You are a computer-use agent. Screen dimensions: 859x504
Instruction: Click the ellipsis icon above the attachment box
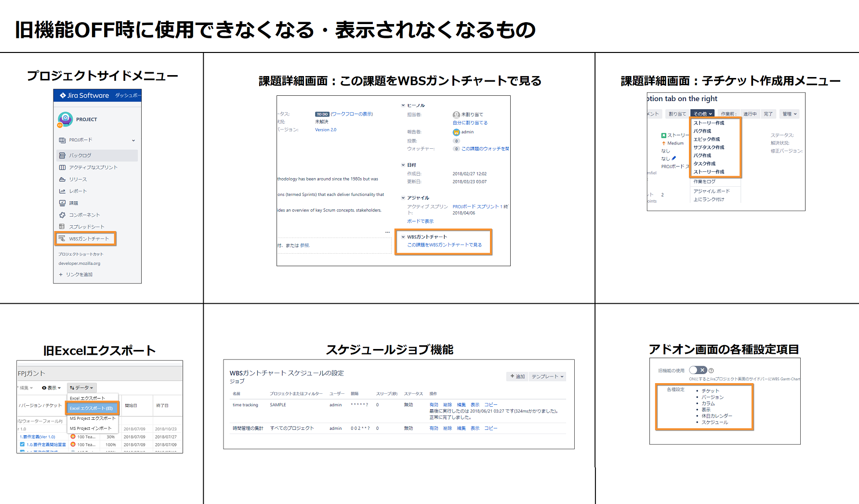tap(387, 232)
